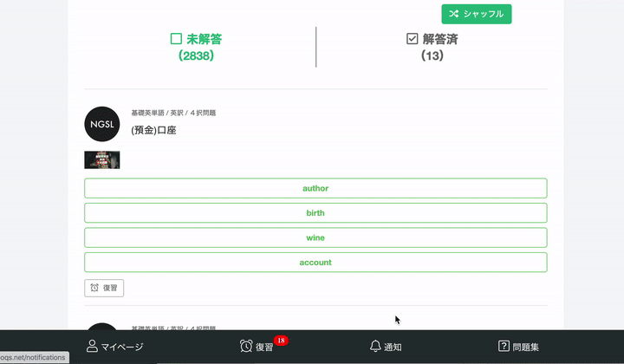Click the 基礎英単語 / 英訳 / 4択問題 category label

tap(173, 113)
